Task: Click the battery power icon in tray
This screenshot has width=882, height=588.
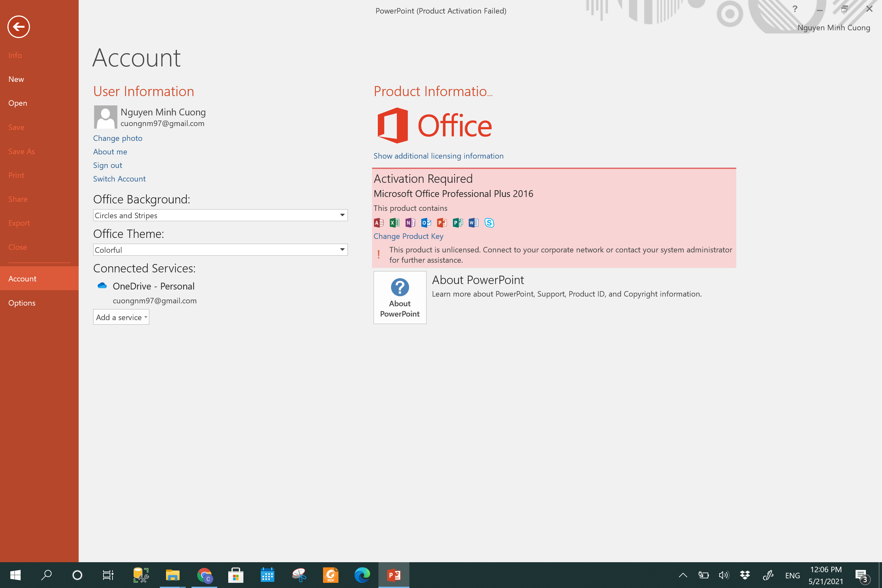Action: tap(703, 575)
